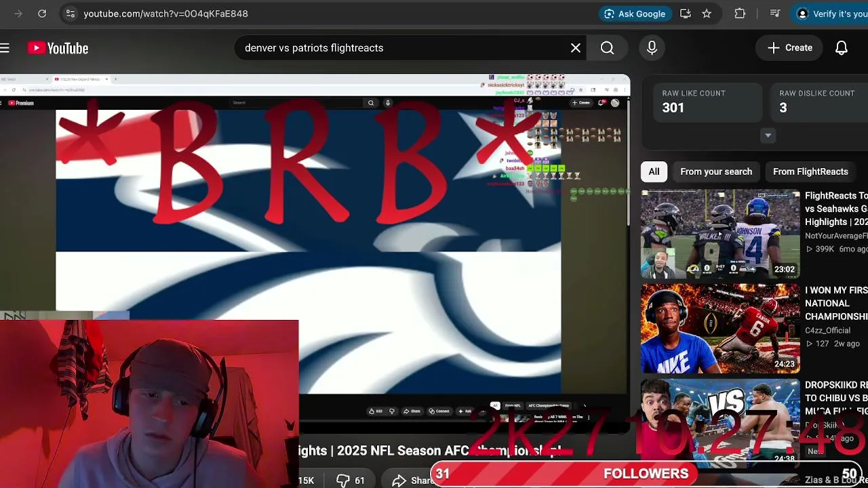The image size is (868, 488).
Task: Select the From your search chip
Action: [716, 171]
